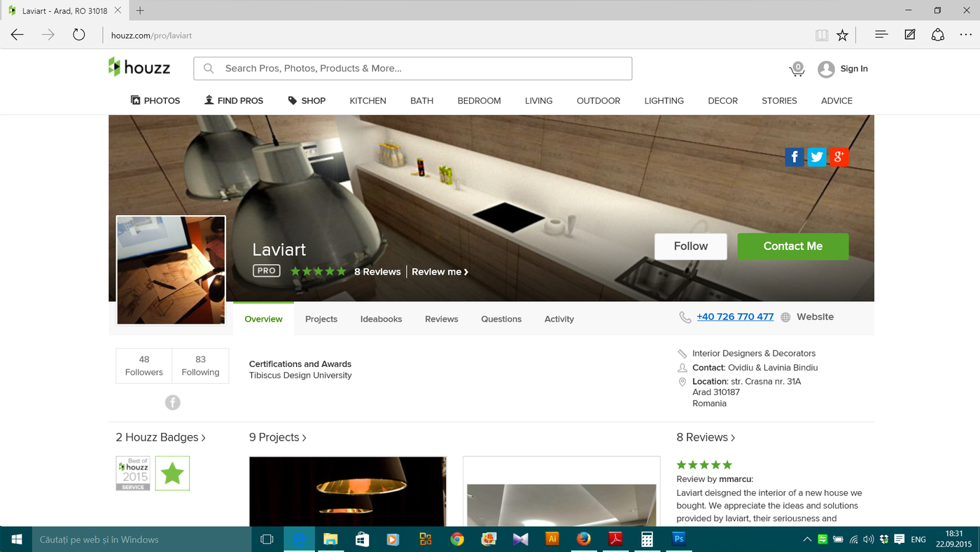Image resolution: width=980 pixels, height=552 pixels.
Task: Open the Edge Hub
Action: [881, 34]
